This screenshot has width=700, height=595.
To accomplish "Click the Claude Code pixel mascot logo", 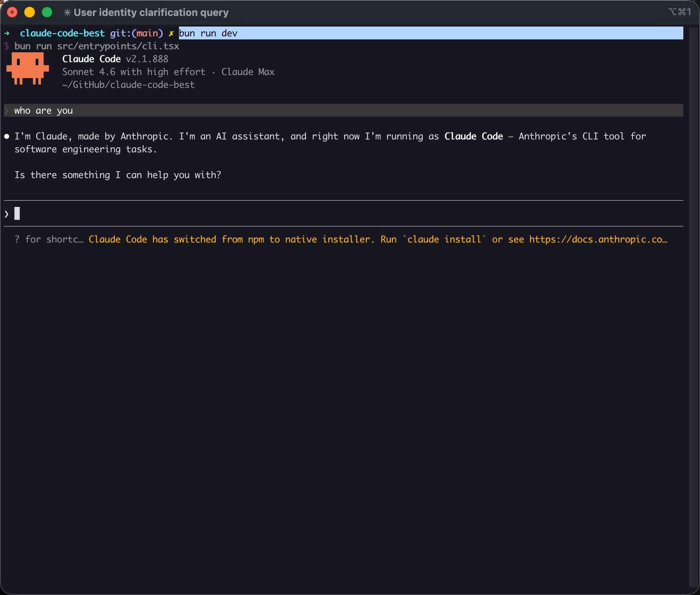I will (28, 69).
